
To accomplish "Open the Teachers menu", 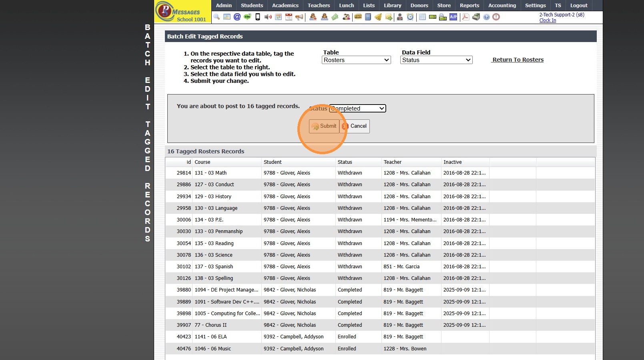I will (319, 5).
